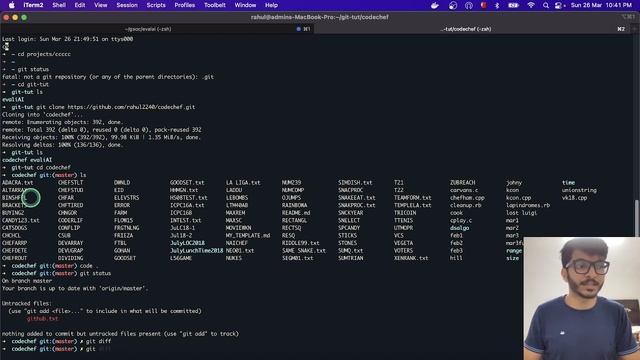Viewport: 640px width, 360px height.
Task: Click the 'Last login' line
Action: 67,39
